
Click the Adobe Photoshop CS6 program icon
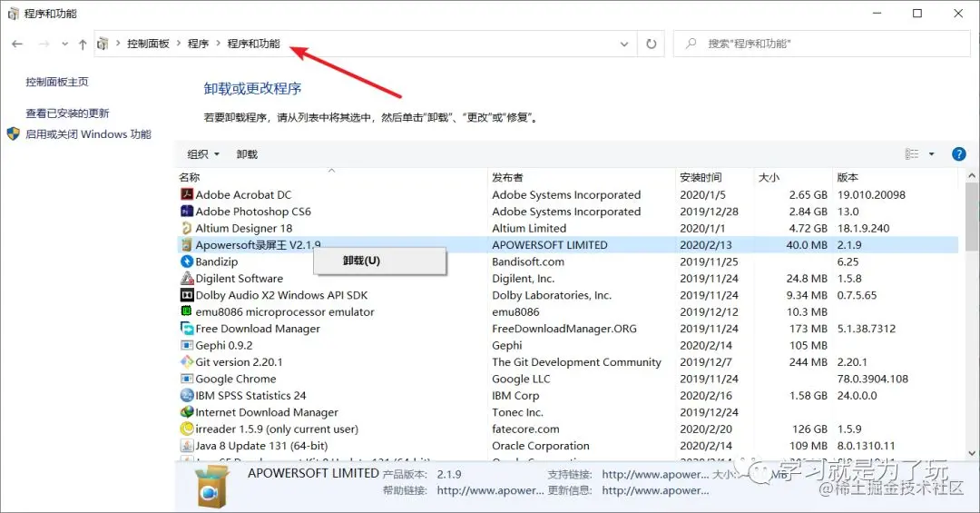[x=186, y=212]
